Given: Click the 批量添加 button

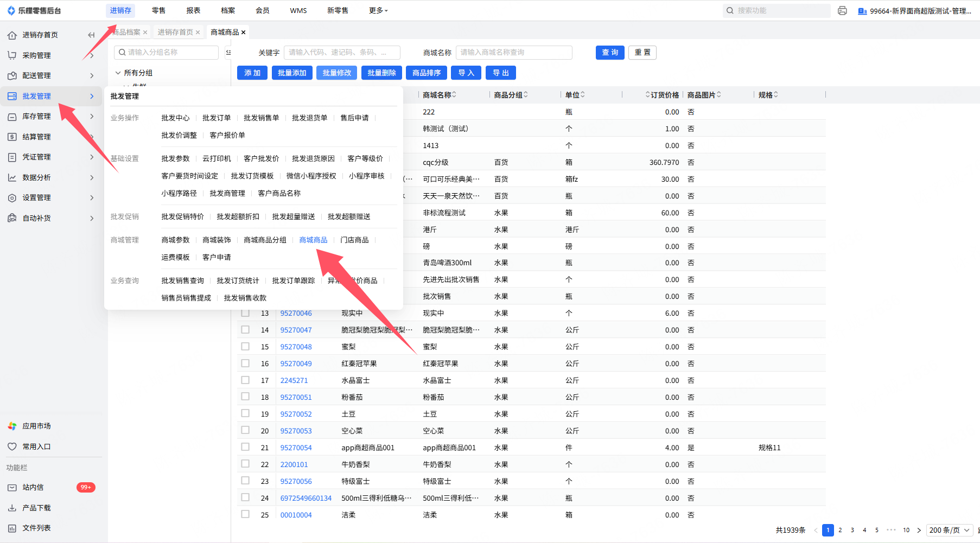Looking at the screenshot, I should tap(292, 73).
